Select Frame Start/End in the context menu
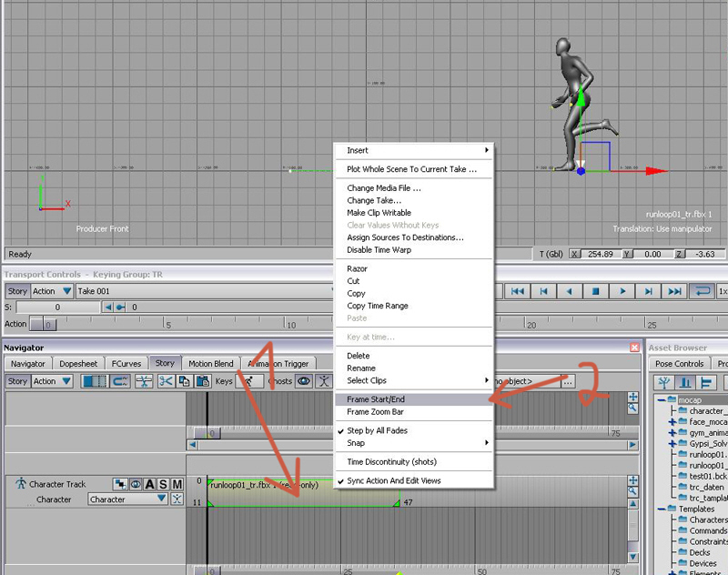 (x=375, y=399)
